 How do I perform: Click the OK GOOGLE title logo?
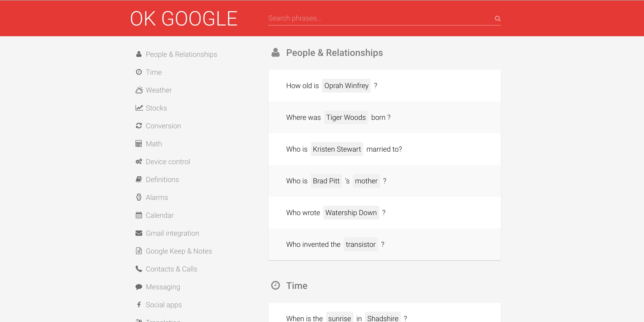point(184,19)
